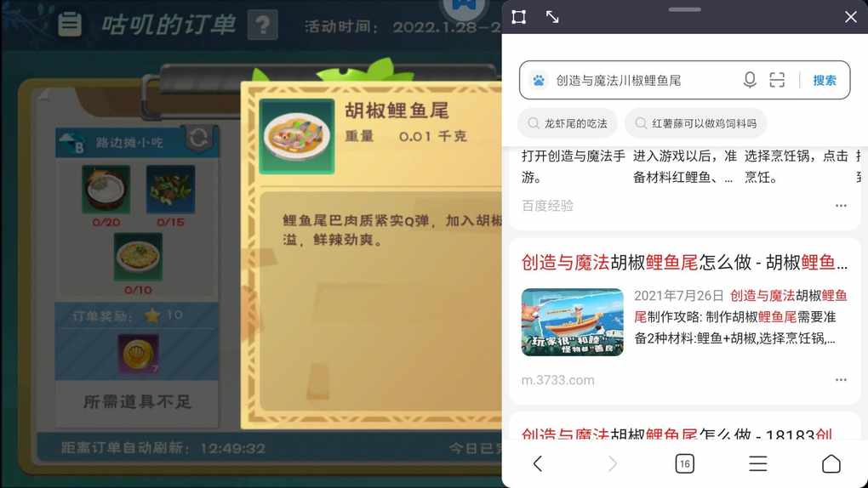
Task: Open the tab switcher showing 16
Action: (685, 463)
